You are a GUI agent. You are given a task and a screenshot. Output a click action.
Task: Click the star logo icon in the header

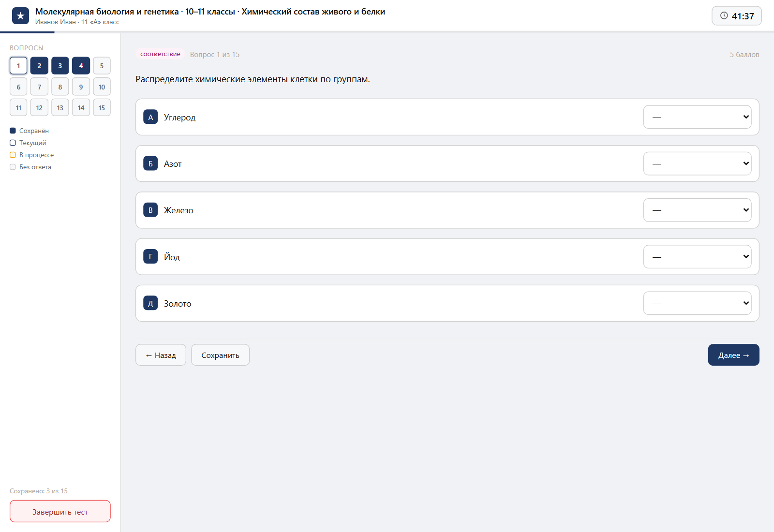click(x=20, y=16)
